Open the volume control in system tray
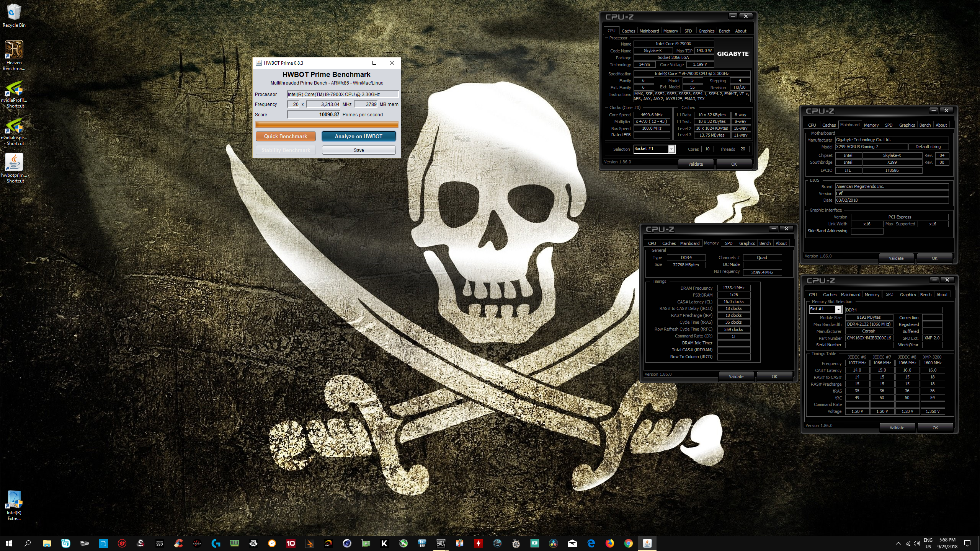This screenshot has width=980, height=551. pyautogui.click(x=917, y=543)
